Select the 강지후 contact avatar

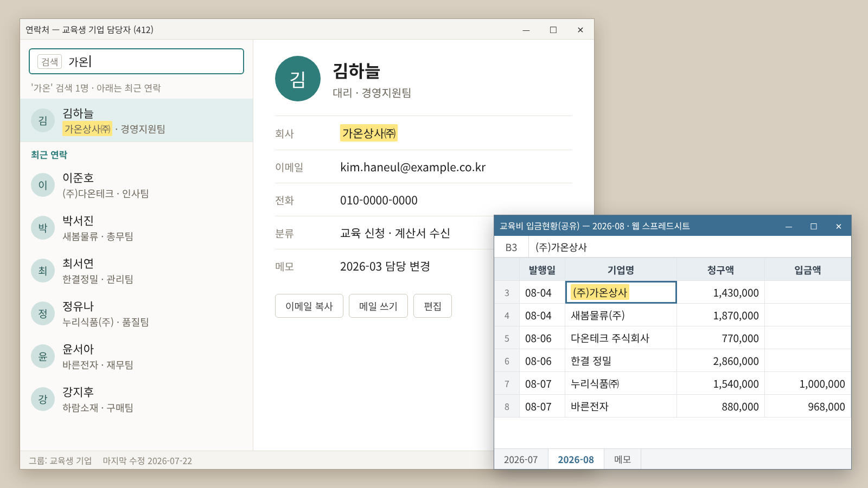pyautogui.click(x=43, y=399)
